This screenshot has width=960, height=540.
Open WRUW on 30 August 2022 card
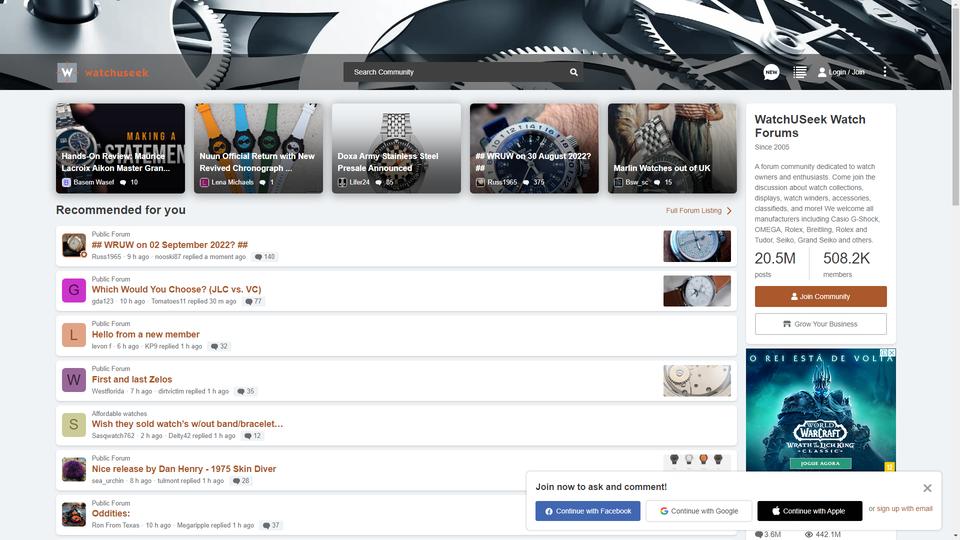534,148
